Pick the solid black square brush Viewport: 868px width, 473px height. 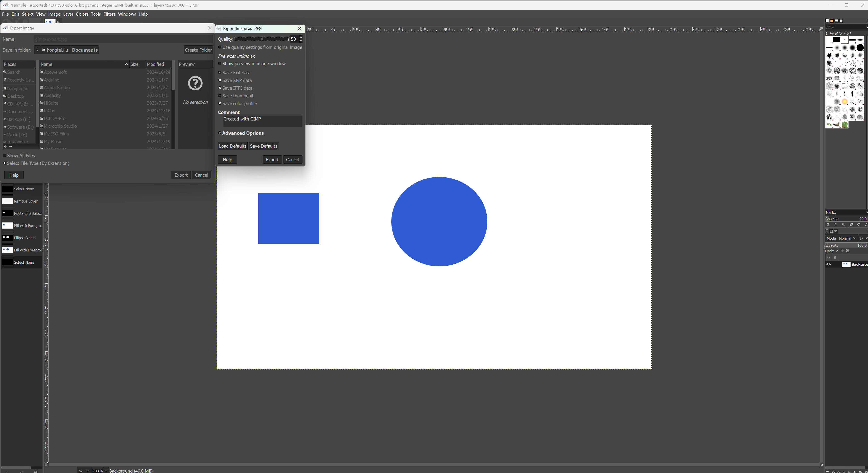(837, 40)
